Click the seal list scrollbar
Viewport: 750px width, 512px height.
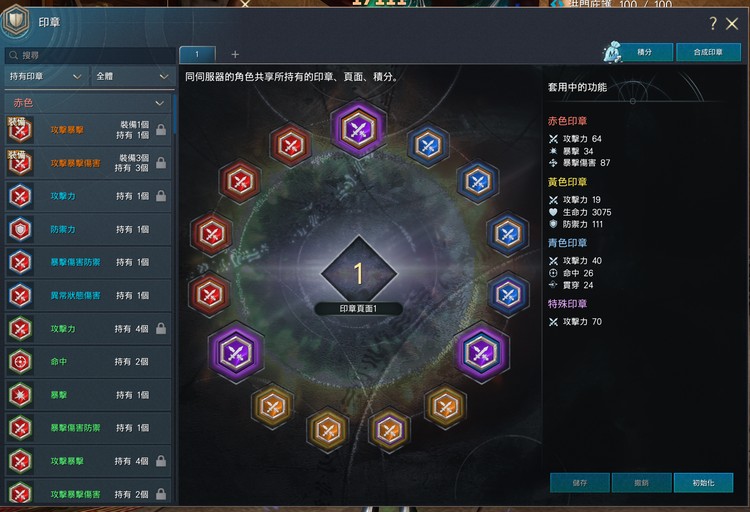click(x=175, y=115)
